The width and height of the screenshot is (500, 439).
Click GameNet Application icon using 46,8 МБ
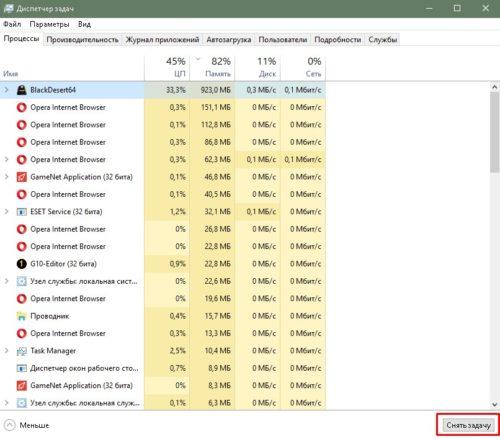tap(22, 177)
